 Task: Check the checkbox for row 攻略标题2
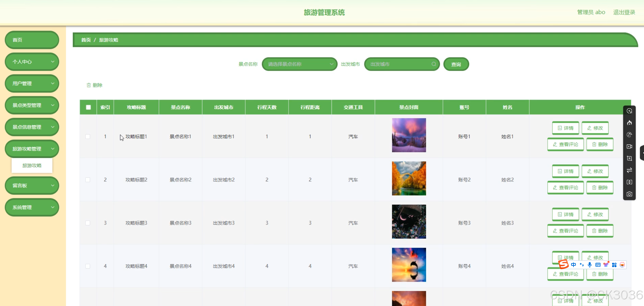[x=88, y=180]
